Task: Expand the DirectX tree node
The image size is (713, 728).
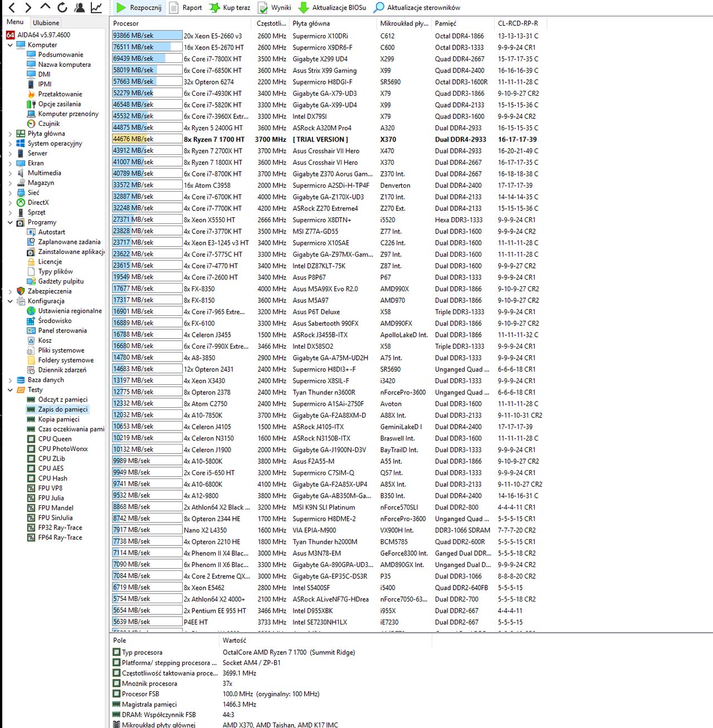Action: coord(10,203)
